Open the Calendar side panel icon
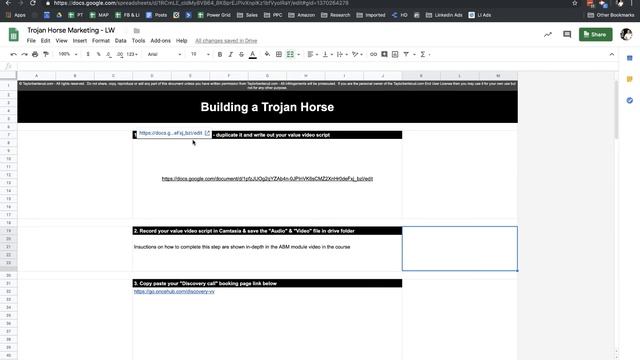 click(x=630, y=58)
